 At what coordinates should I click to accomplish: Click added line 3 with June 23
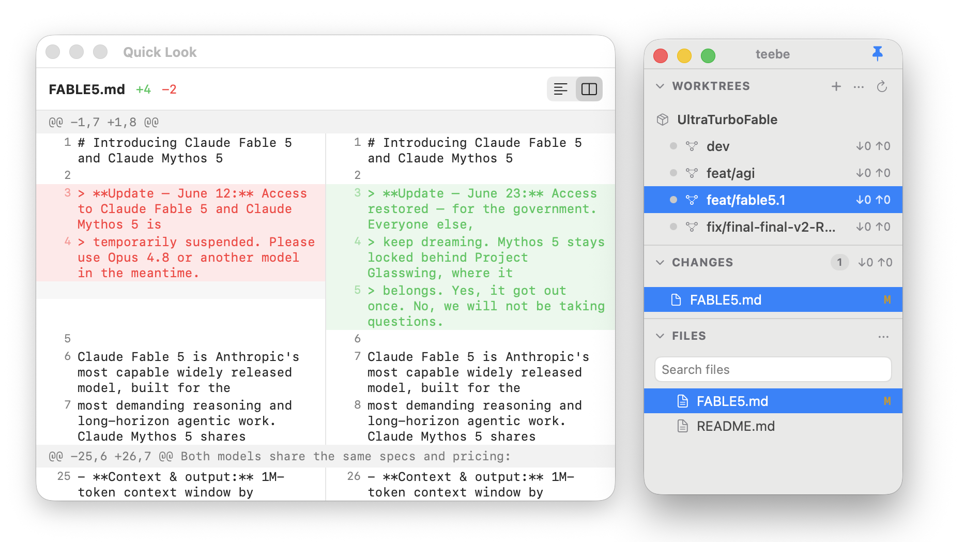471,208
